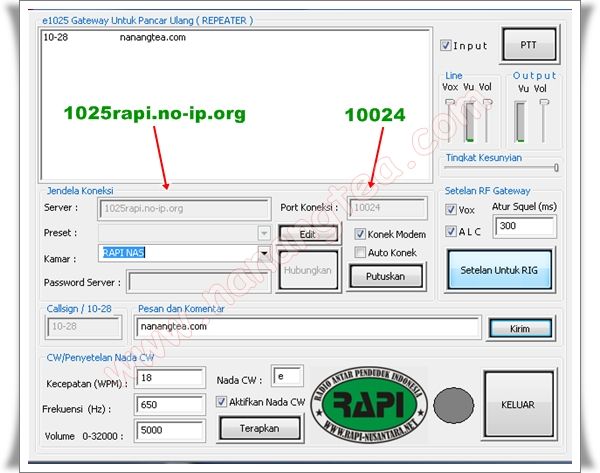Toggle the A L C checkbox

pyautogui.click(x=450, y=231)
